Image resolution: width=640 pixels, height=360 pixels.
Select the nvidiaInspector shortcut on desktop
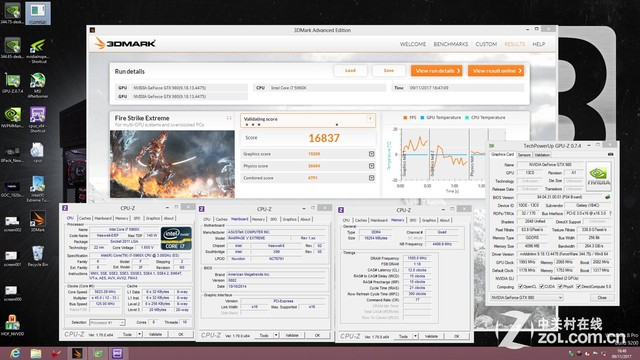(38, 51)
